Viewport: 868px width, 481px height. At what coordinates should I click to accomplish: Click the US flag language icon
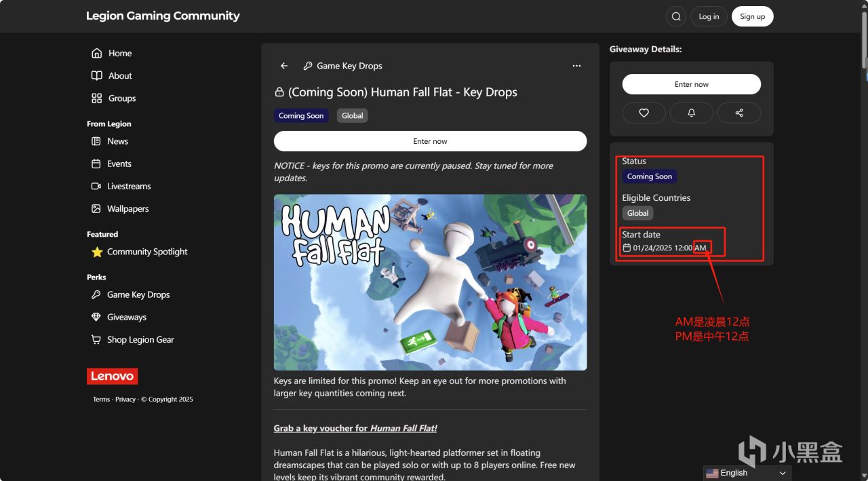(x=711, y=473)
